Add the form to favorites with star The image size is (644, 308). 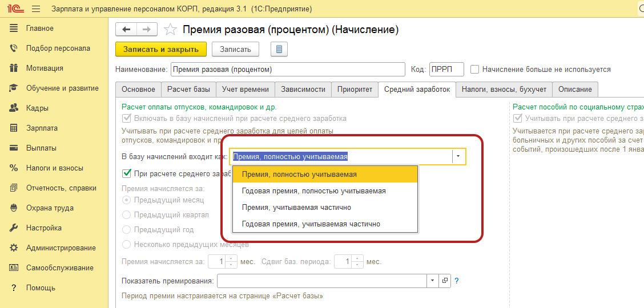click(x=170, y=30)
